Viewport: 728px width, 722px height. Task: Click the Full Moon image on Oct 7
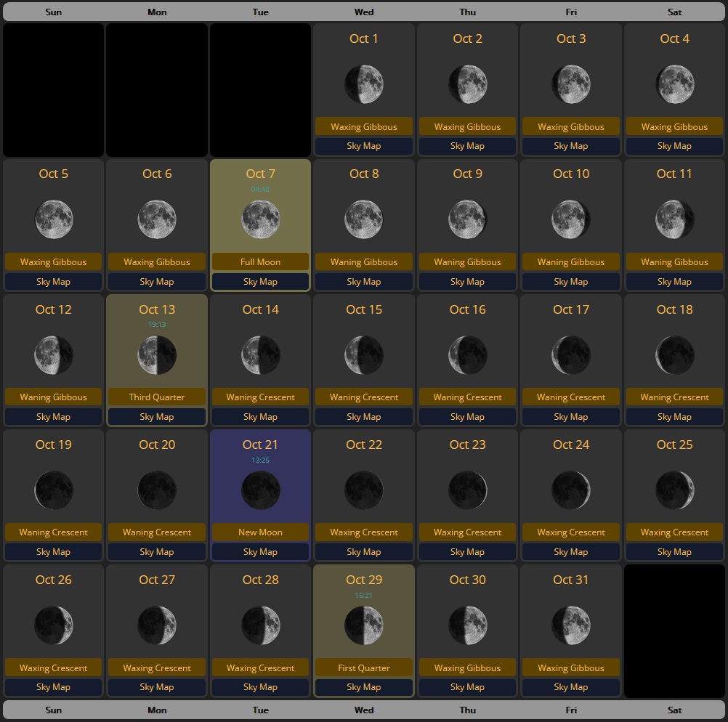pyautogui.click(x=260, y=219)
